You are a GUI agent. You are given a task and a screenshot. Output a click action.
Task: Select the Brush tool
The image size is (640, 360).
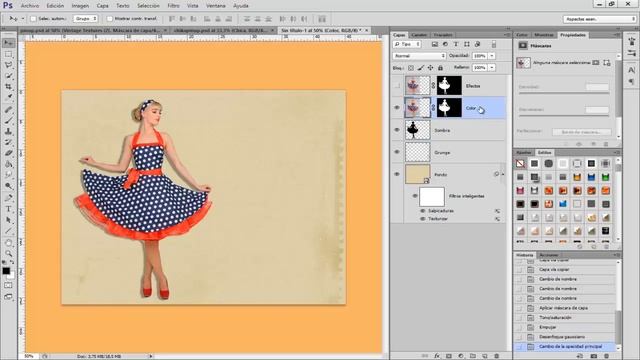point(8,121)
